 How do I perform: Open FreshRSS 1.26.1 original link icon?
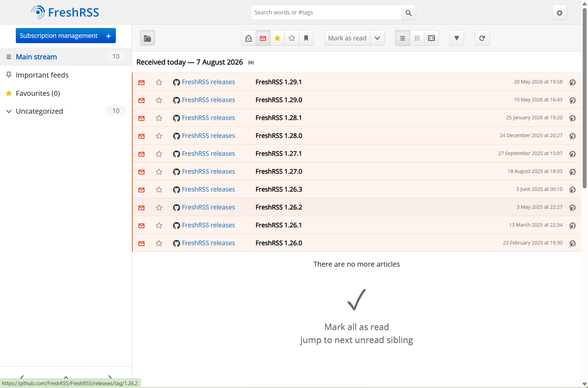[x=572, y=225]
